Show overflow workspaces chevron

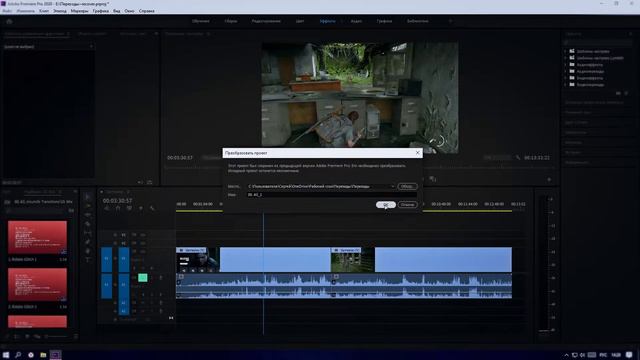tap(451, 21)
